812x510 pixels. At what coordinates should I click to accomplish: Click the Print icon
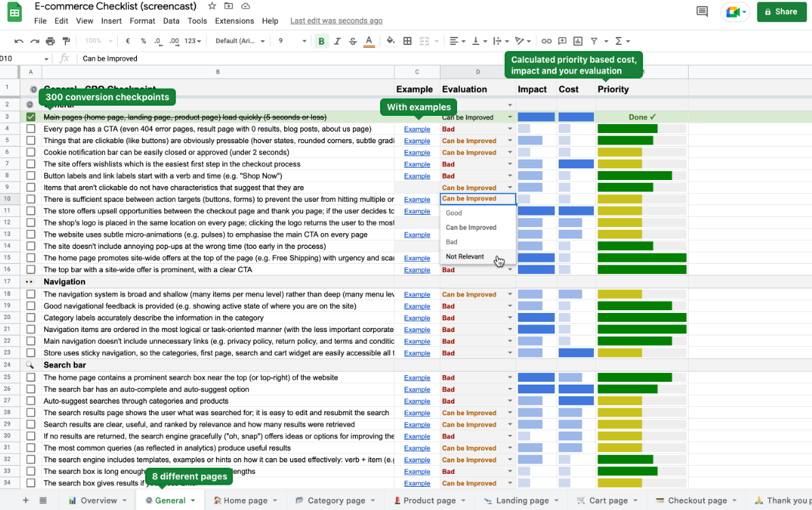coord(50,41)
